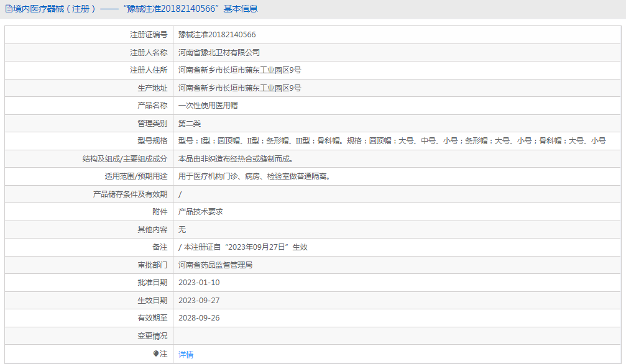Select the slash value in 产品储存条件及有效期 row
Viewport: 626px width, 364px height.
point(180,194)
